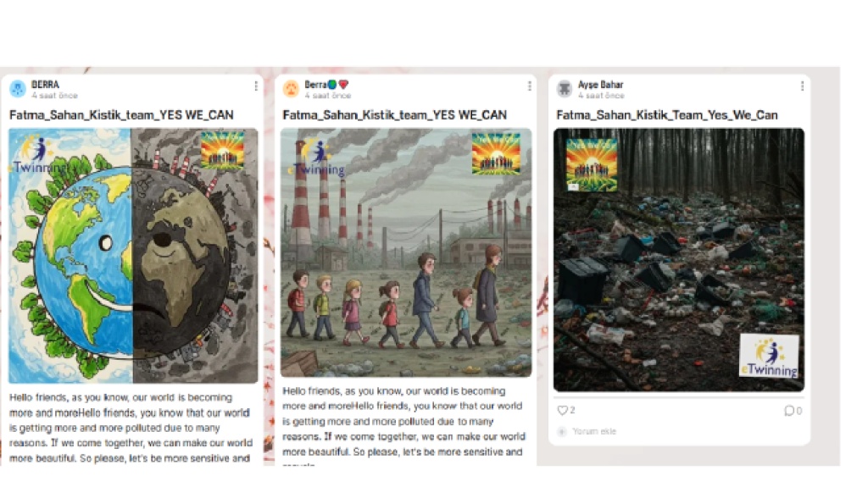868x487 pixels.
Task: Open comments via the speech bubble icon
Action: tap(789, 410)
